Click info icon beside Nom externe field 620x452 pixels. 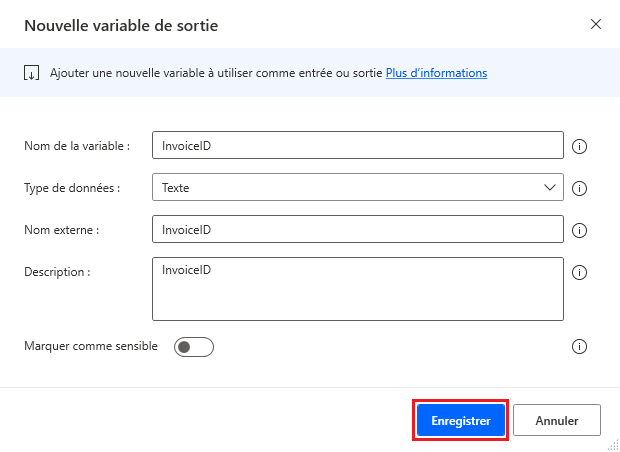coord(578,230)
